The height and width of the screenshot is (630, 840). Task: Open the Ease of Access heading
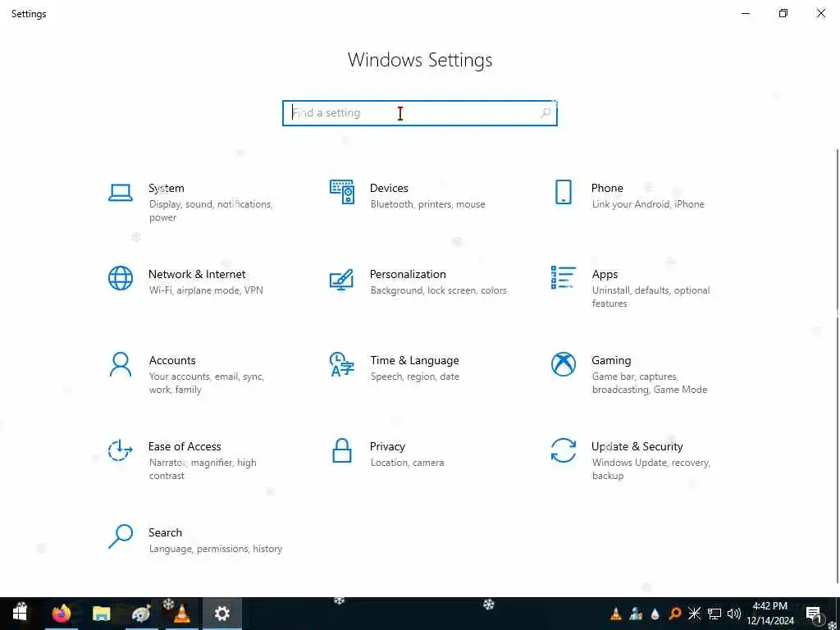coord(185,447)
